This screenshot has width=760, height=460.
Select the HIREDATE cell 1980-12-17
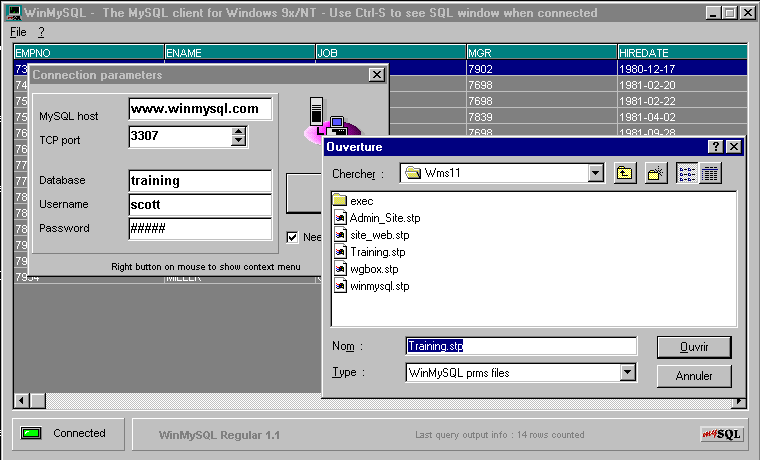click(x=682, y=69)
